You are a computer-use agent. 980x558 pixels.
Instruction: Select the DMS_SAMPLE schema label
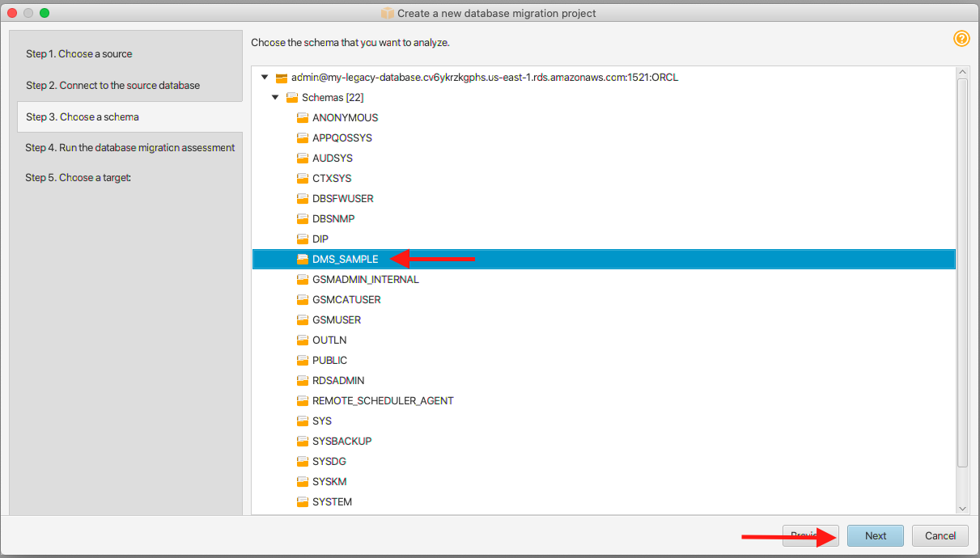pyautogui.click(x=346, y=260)
